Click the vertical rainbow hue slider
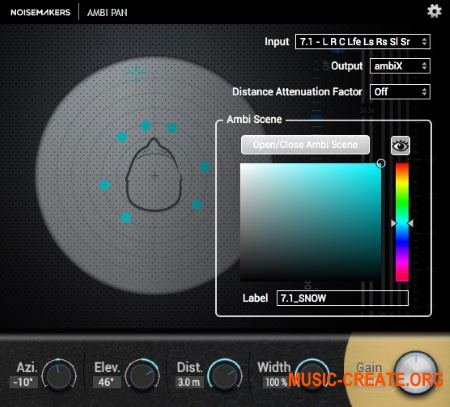 point(402,222)
